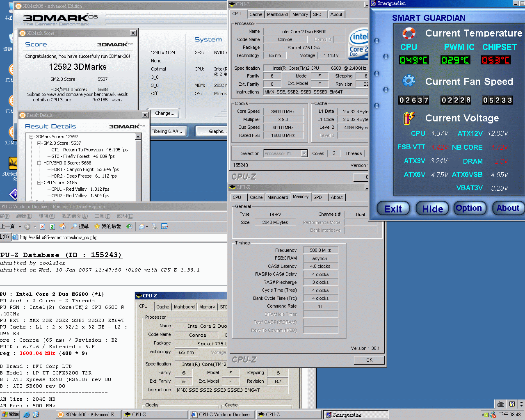Image resolution: width=525 pixels, height=420 pixels.
Task: Click the IE forward arrow button
Action: (x=27, y=226)
